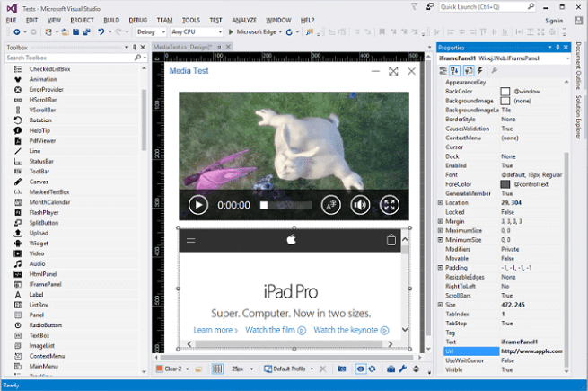The image size is (588, 391).
Task: Toggle the eye preview button in designer toolbar
Action: pos(360,369)
